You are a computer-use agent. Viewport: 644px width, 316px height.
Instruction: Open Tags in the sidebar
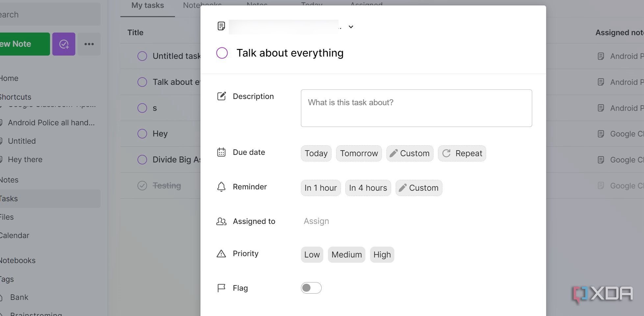[7, 279]
